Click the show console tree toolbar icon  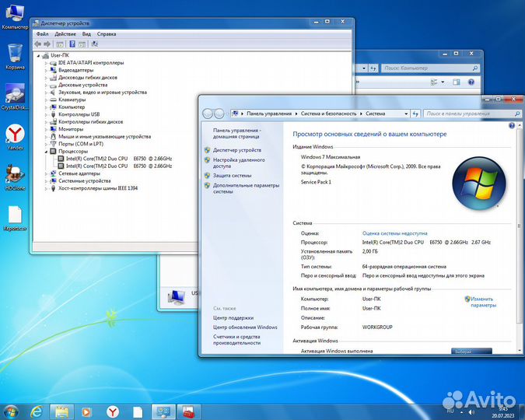60,44
